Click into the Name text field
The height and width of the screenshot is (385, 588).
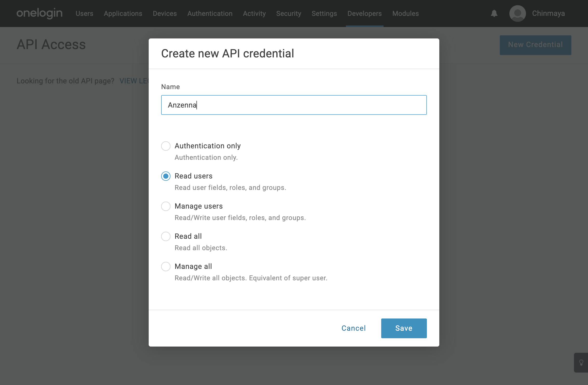pyautogui.click(x=294, y=105)
